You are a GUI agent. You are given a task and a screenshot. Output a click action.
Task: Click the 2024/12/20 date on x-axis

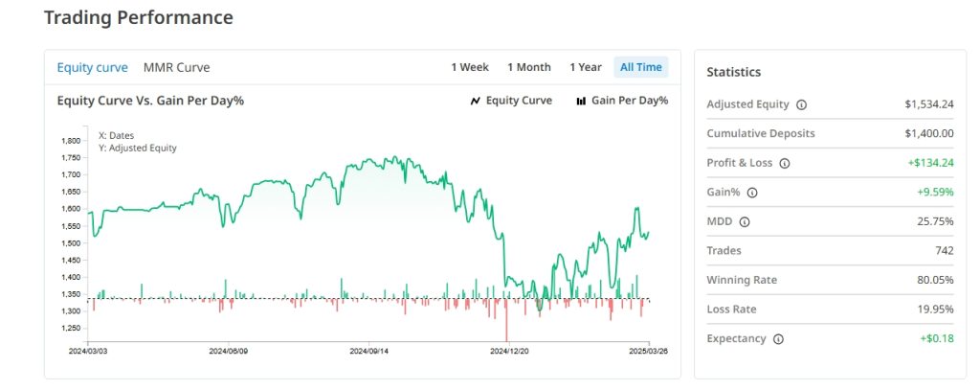[509, 352]
